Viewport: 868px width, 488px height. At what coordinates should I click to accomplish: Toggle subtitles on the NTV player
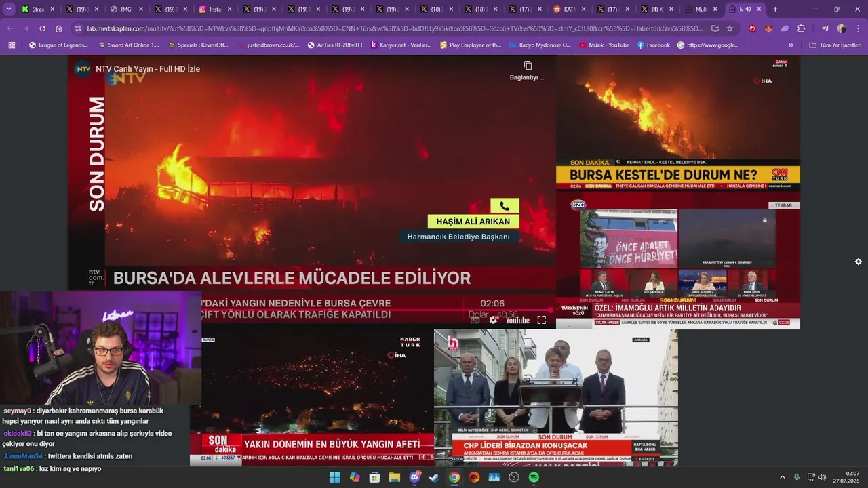point(475,320)
